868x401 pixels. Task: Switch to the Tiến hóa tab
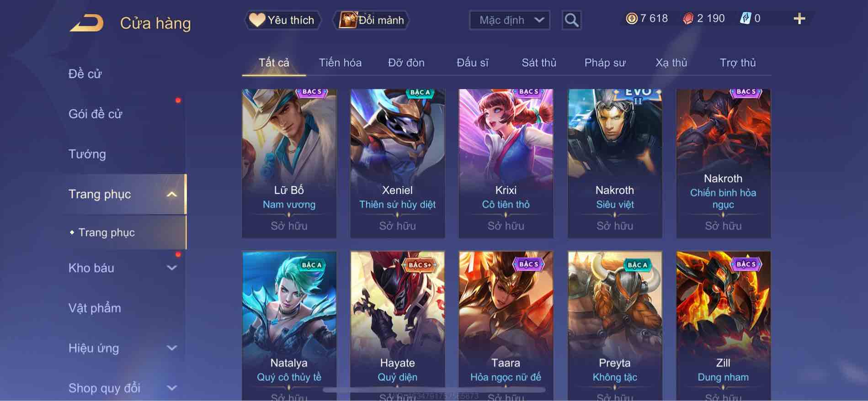coord(340,63)
